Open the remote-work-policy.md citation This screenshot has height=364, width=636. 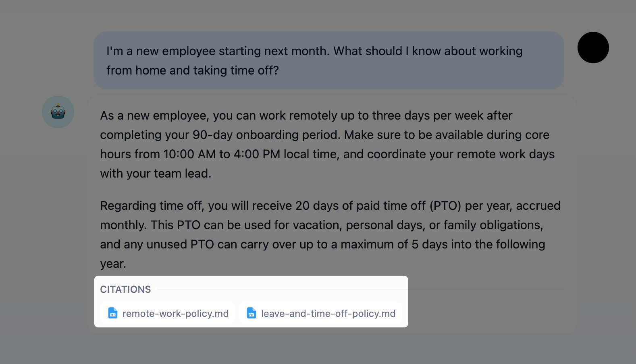coord(168,313)
